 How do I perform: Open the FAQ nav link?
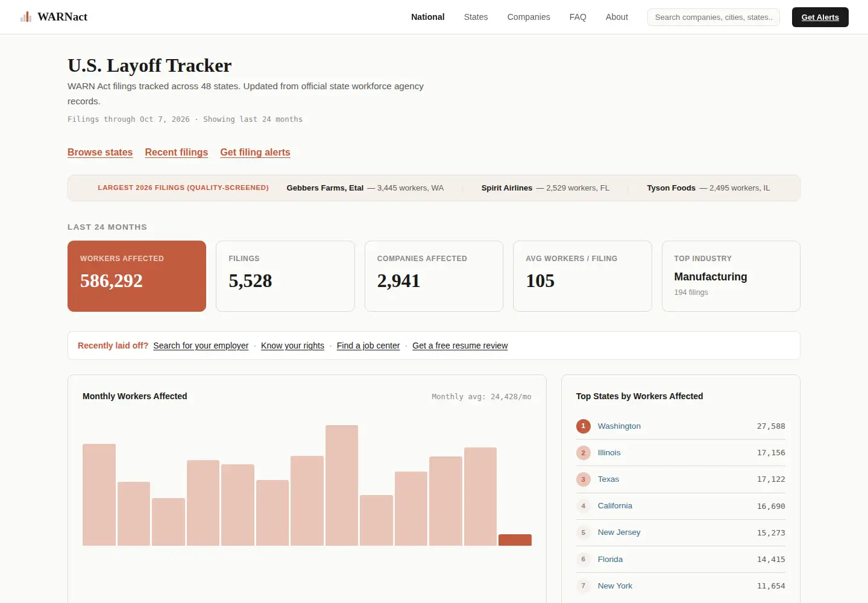coord(577,17)
